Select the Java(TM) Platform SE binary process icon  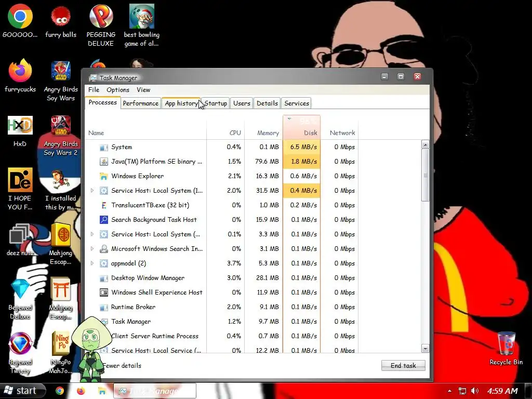103,162
